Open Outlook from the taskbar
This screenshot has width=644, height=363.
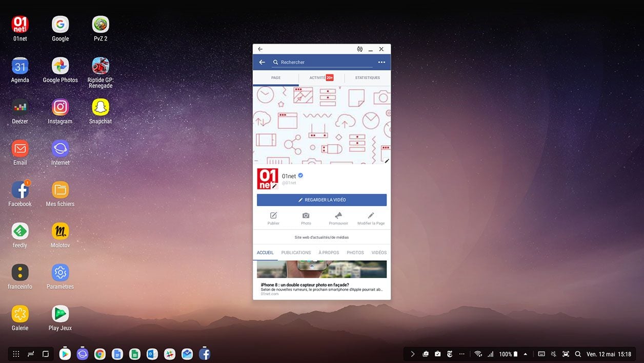tap(152, 354)
